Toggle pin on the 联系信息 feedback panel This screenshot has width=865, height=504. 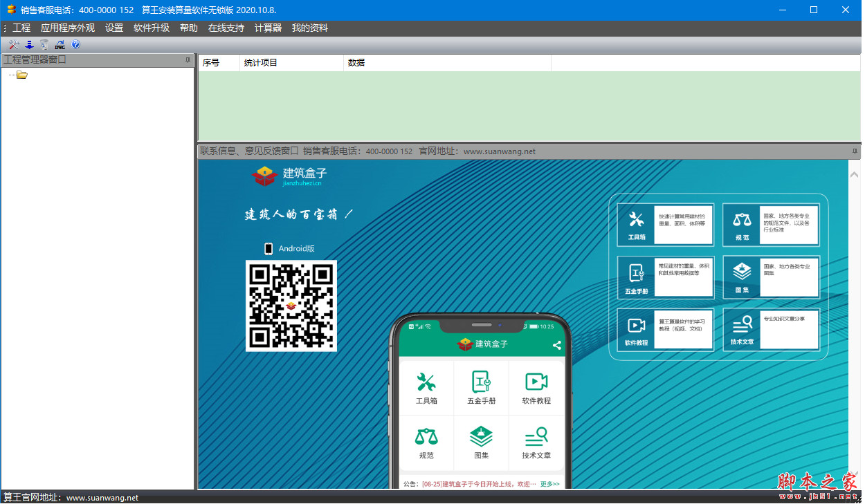pos(855,151)
